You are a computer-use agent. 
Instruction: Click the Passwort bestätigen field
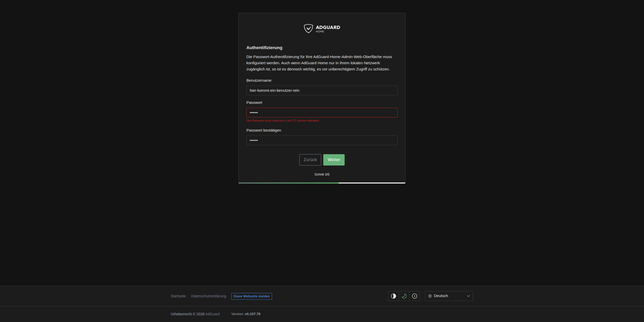click(x=322, y=140)
